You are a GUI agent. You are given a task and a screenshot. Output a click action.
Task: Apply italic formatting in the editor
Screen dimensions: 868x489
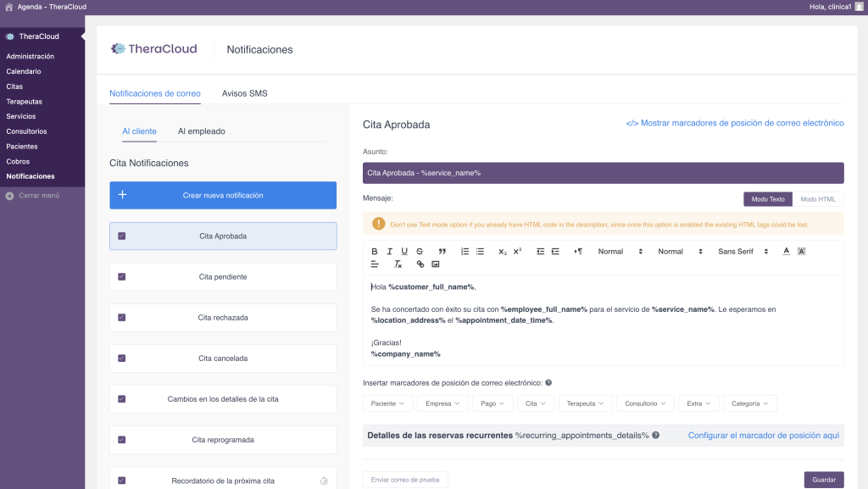point(390,252)
